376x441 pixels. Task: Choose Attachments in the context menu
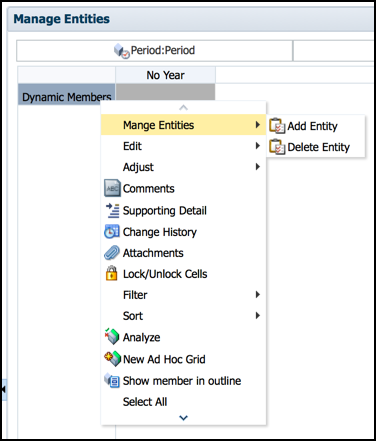[x=183, y=253]
